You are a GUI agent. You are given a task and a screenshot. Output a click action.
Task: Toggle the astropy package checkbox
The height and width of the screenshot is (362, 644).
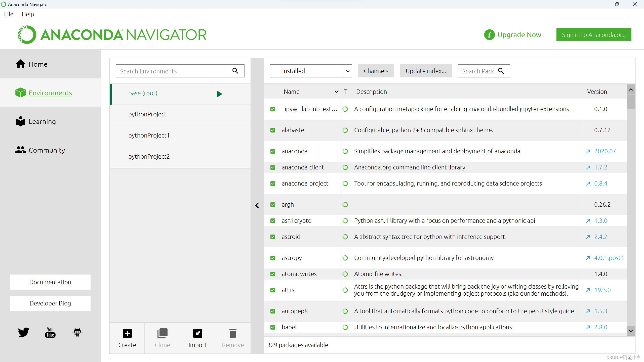click(x=273, y=258)
